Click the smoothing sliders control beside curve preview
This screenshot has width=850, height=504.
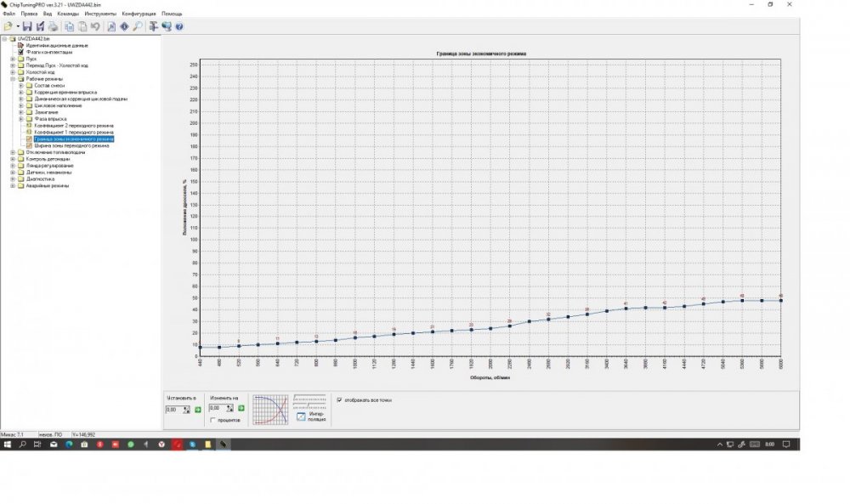pos(309,399)
